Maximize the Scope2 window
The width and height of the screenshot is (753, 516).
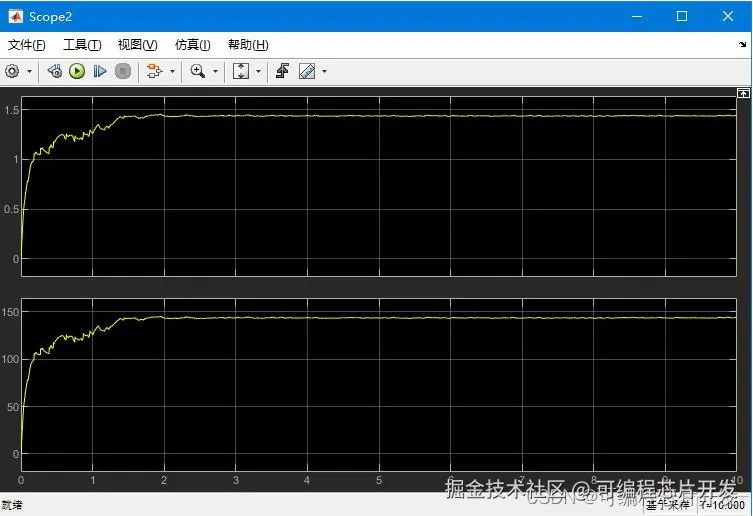(x=682, y=16)
